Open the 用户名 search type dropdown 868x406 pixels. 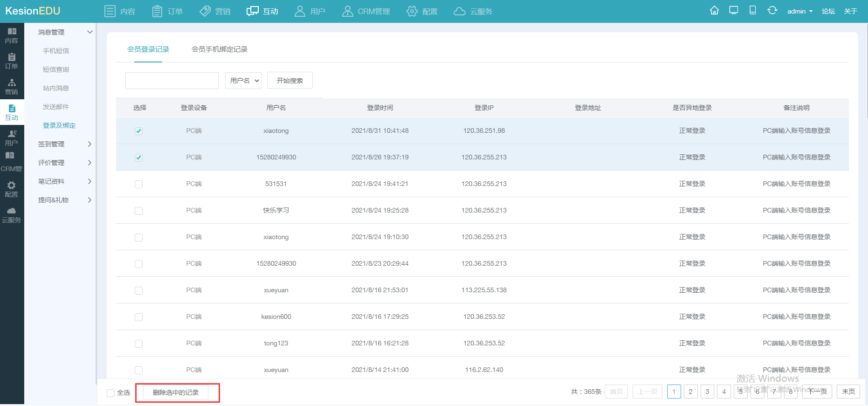[x=243, y=81]
